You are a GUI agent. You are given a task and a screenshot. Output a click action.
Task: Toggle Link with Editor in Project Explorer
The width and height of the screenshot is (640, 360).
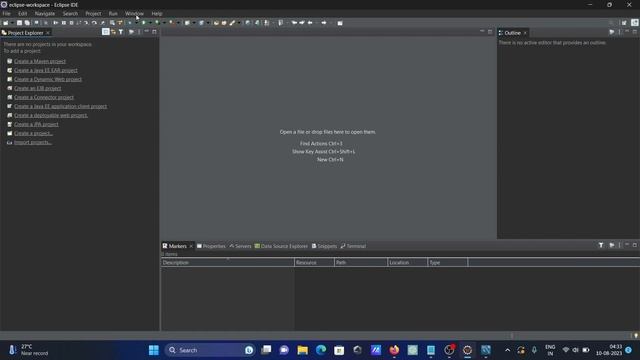pyautogui.click(x=113, y=32)
